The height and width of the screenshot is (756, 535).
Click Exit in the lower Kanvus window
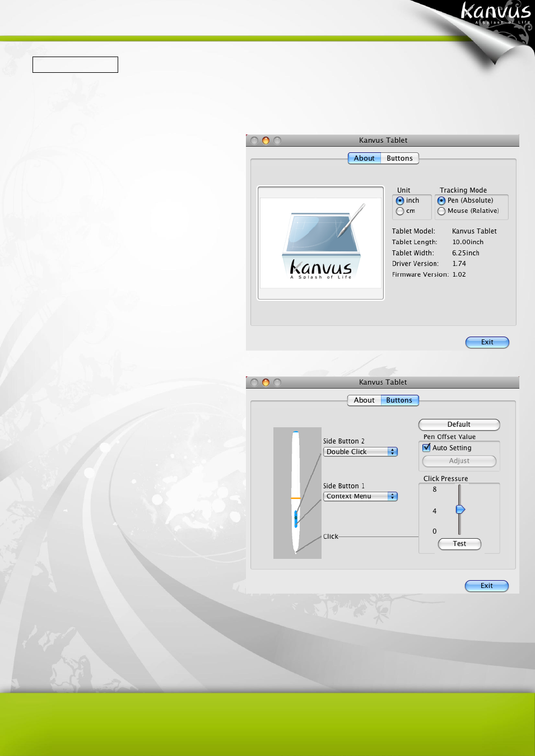pos(487,586)
